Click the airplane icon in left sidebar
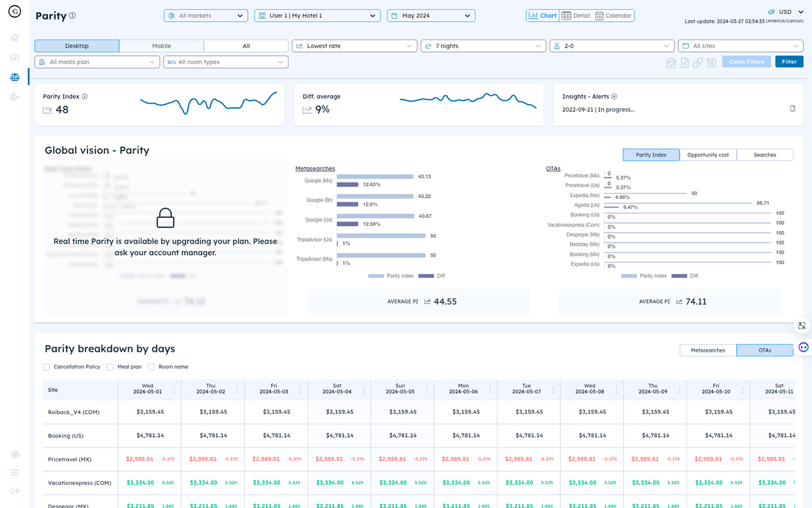Image resolution: width=812 pixels, height=508 pixels. coord(15,97)
